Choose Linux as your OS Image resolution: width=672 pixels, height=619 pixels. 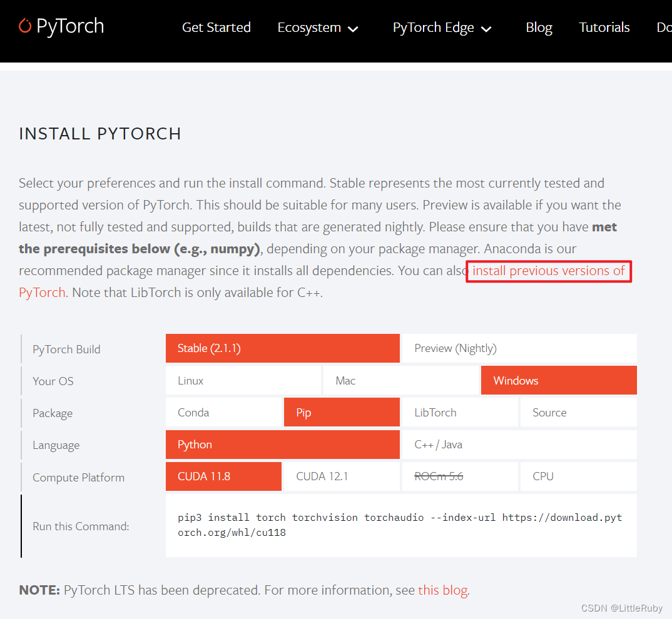pos(243,380)
